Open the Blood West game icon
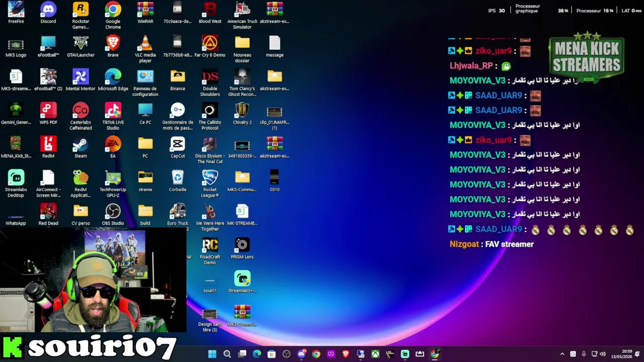 click(210, 13)
